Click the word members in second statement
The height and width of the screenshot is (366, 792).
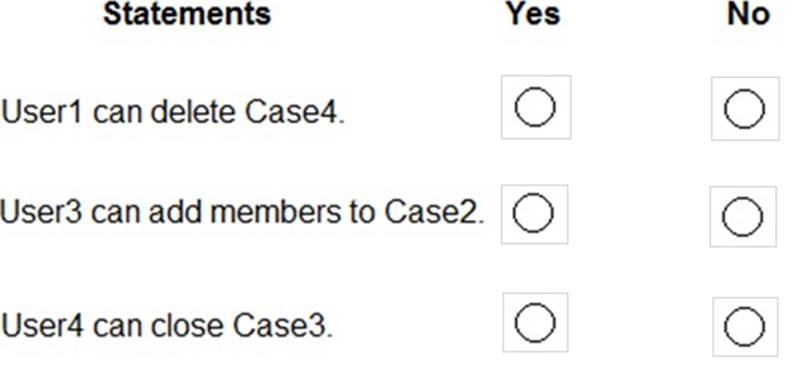(276, 212)
